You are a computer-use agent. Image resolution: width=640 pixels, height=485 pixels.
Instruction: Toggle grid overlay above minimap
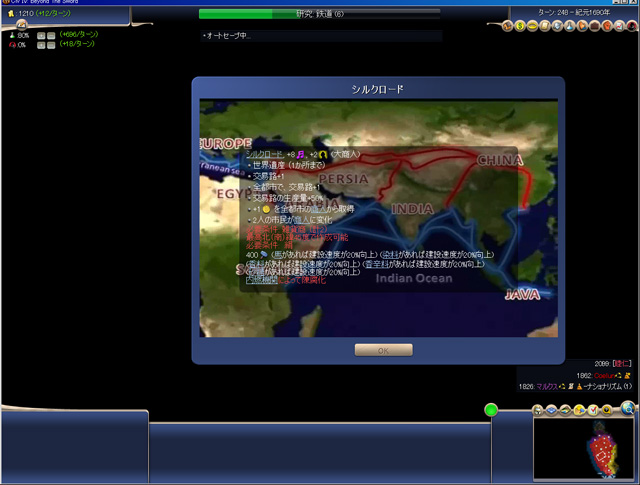click(551, 410)
